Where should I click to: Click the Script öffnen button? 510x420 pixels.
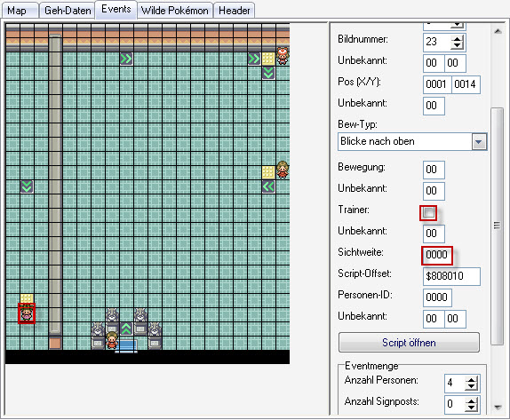409,343
